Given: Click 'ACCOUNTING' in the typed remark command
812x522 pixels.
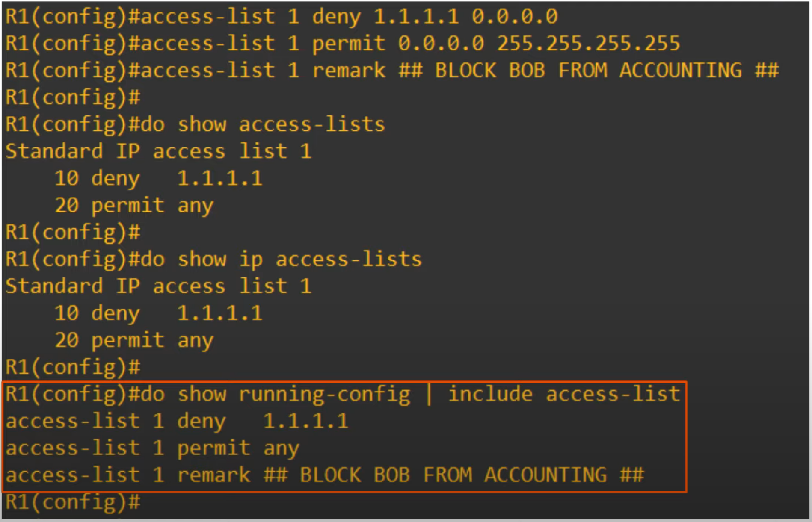Looking at the screenshot, I should (x=680, y=71).
